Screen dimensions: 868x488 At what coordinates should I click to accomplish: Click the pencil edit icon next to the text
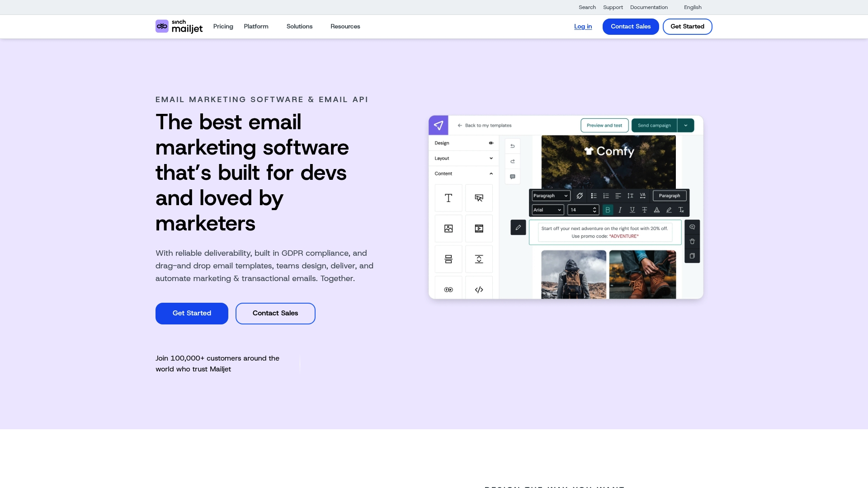coord(518,227)
